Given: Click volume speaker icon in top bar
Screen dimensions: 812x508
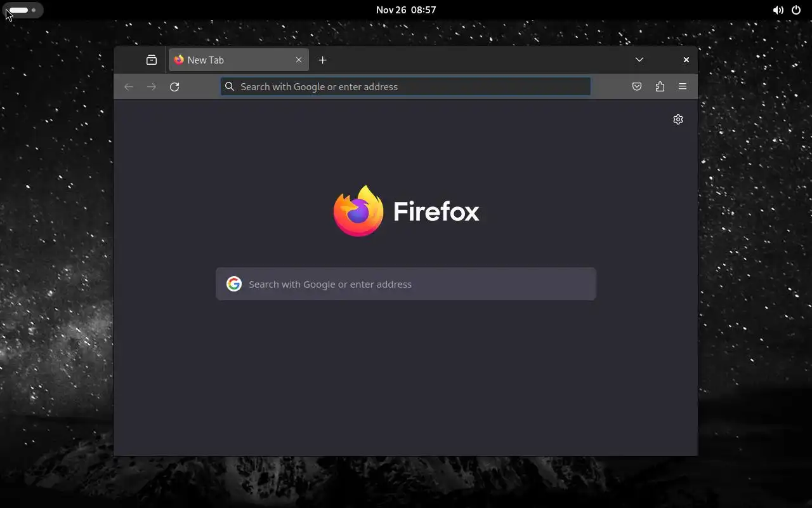Looking at the screenshot, I should coord(778,10).
